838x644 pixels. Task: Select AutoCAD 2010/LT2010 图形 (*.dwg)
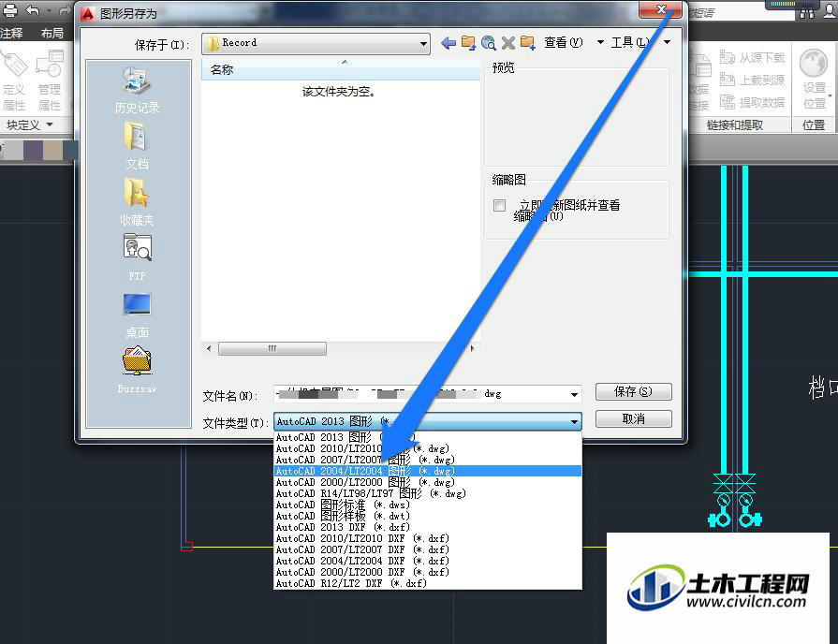[x=428, y=448]
